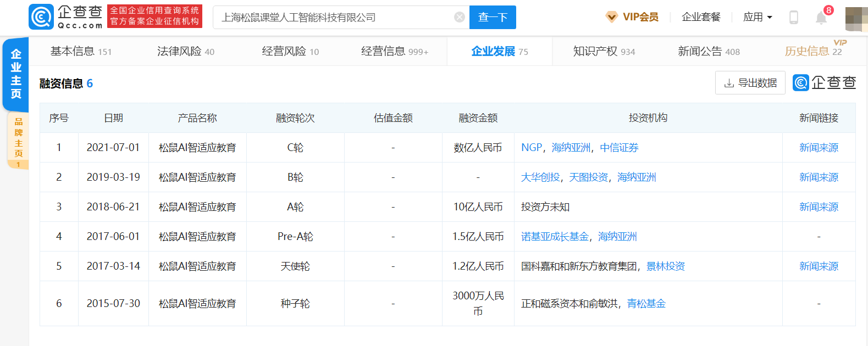Switch to the 知识产权 tab
Image resolution: width=868 pixels, height=346 pixels.
(x=604, y=51)
